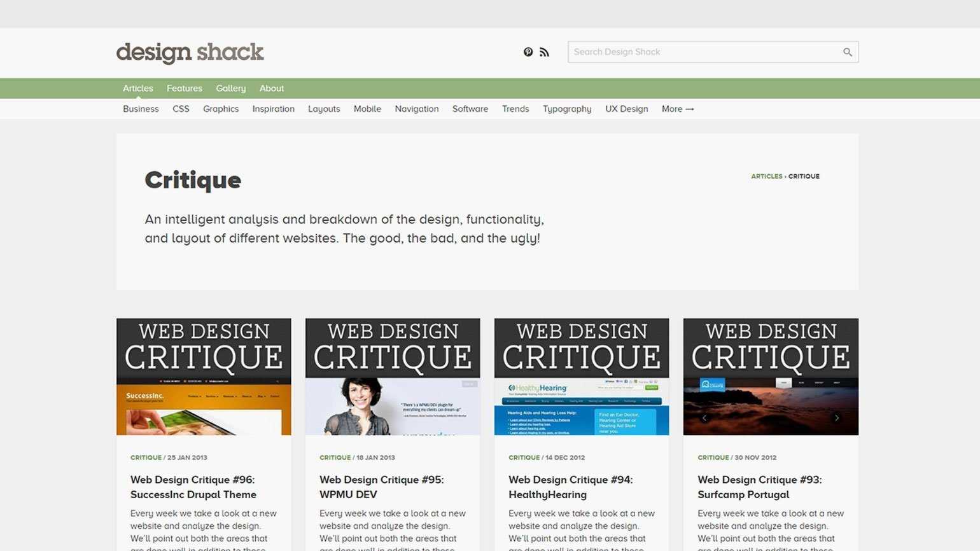Open the WPMU DEV critique thumbnail
The width and height of the screenshot is (980, 551).
pyautogui.click(x=393, y=377)
